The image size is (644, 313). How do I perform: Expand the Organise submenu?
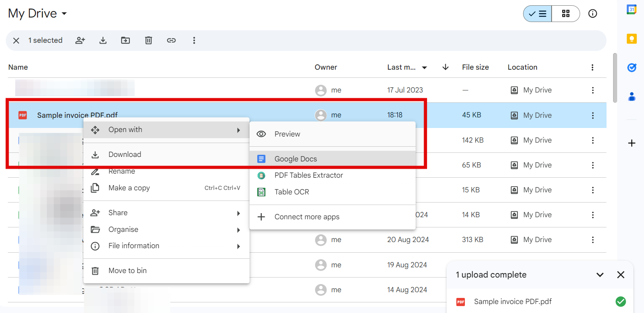point(166,229)
